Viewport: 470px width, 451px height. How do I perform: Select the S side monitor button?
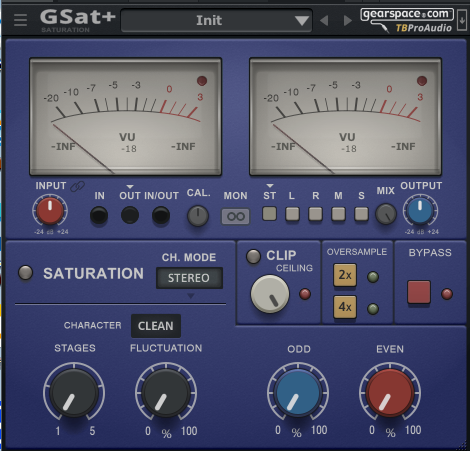[361, 214]
